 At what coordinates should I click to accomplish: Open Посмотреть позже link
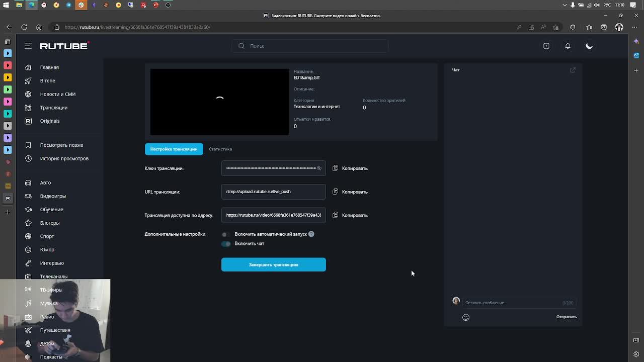click(61, 145)
